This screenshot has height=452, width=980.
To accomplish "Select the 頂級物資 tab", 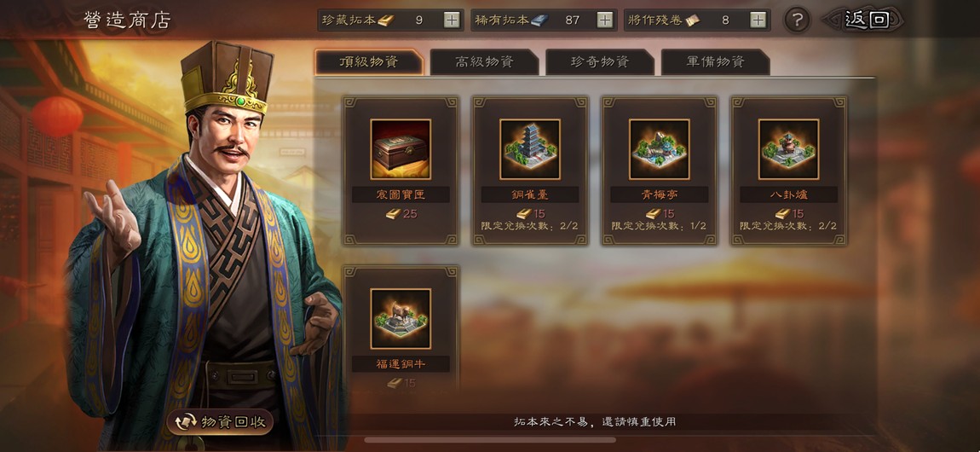I will pyautogui.click(x=369, y=62).
